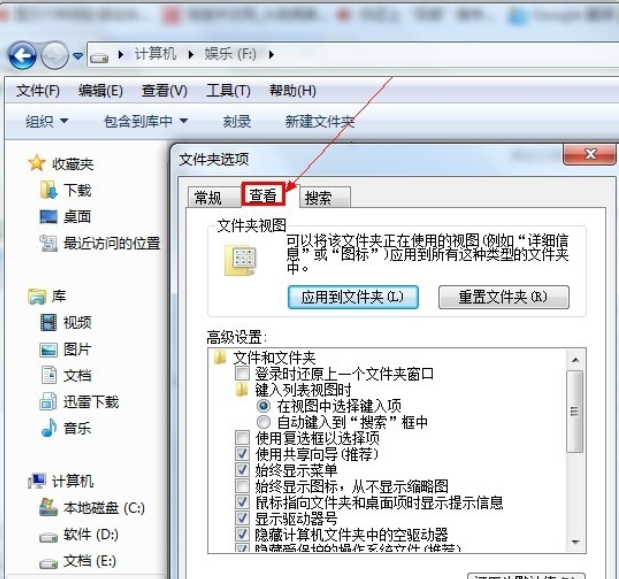
Task: Expand the arrow before 计算机 in address bar
Action: point(121,54)
